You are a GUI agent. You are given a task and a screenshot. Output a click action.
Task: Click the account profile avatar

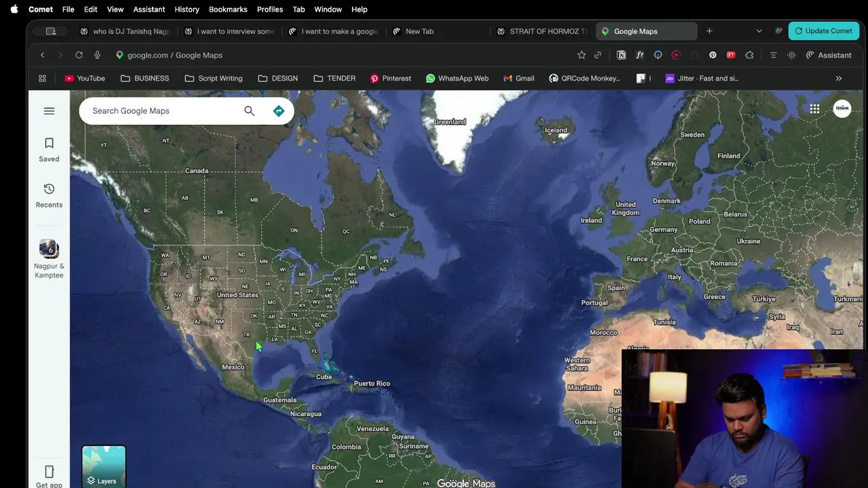pyautogui.click(x=842, y=108)
